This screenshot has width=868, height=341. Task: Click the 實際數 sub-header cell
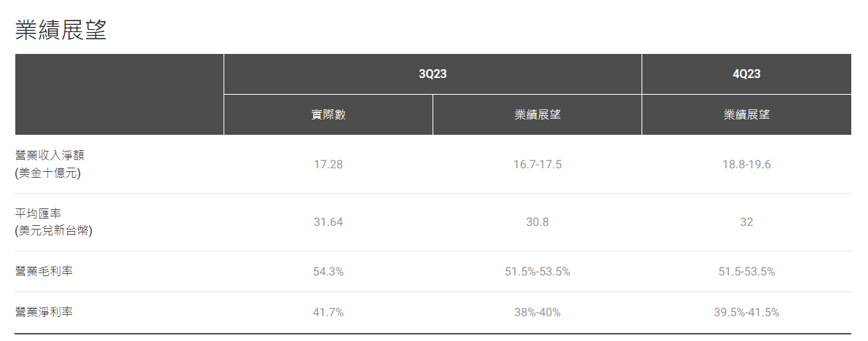click(x=328, y=115)
